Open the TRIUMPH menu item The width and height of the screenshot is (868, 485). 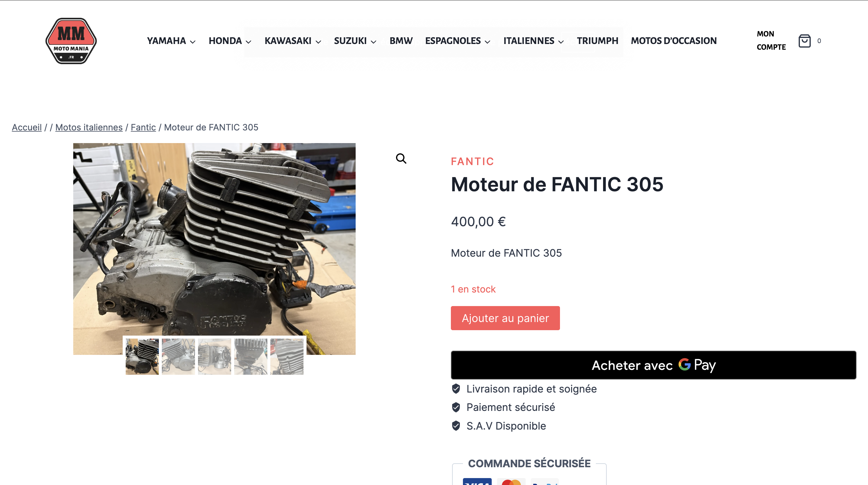pos(597,41)
